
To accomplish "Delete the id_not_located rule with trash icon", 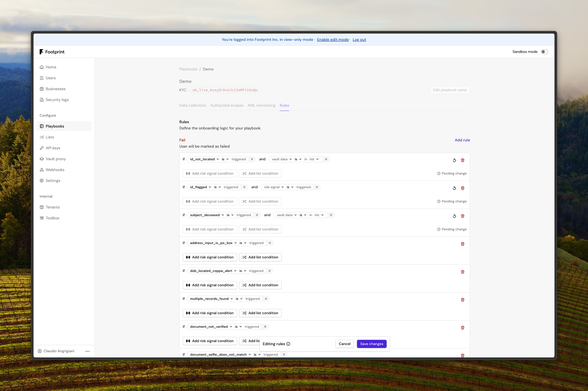I will pyautogui.click(x=462, y=160).
